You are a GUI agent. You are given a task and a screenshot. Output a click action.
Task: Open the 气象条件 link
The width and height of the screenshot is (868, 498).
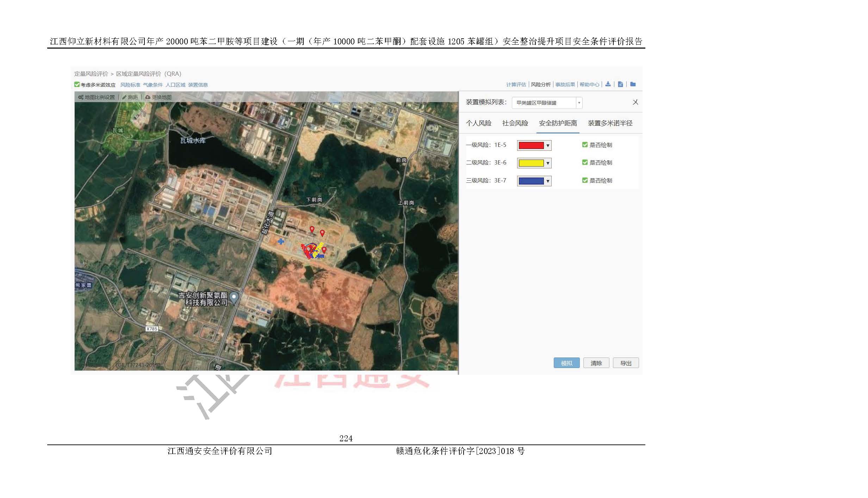point(153,85)
